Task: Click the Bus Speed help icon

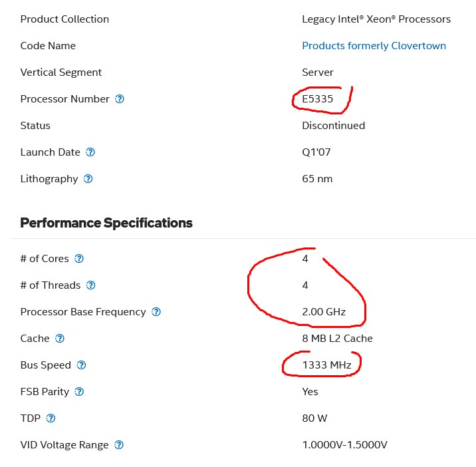Action: tap(81, 365)
